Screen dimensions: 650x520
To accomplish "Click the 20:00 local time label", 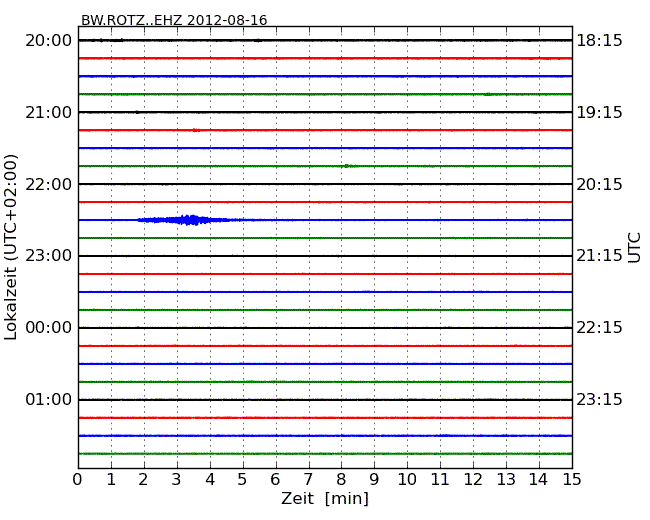I will (x=49, y=41).
